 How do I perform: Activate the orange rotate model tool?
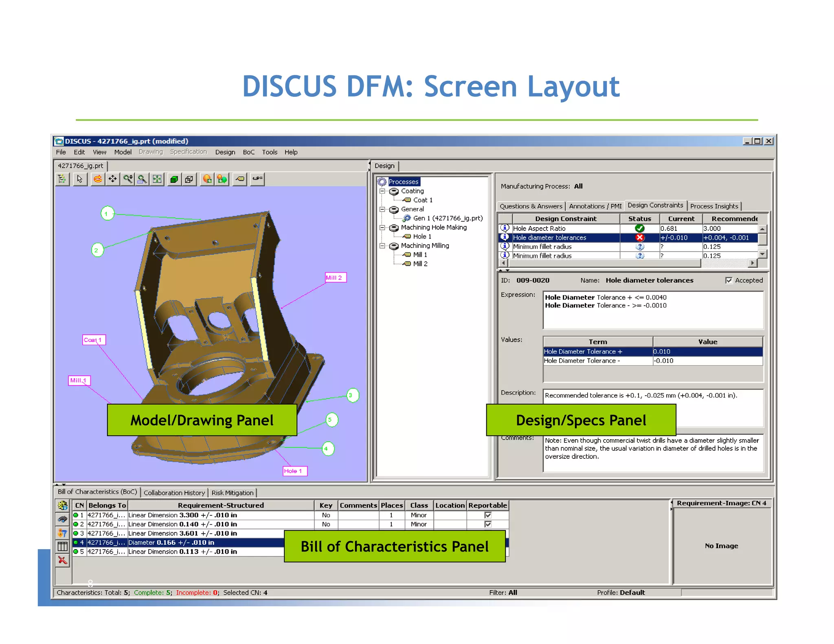pos(98,179)
